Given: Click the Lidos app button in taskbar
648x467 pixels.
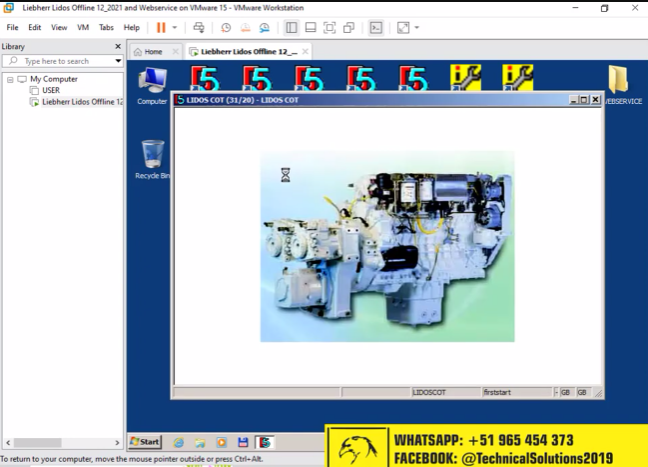Looking at the screenshot, I should [264, 441].
